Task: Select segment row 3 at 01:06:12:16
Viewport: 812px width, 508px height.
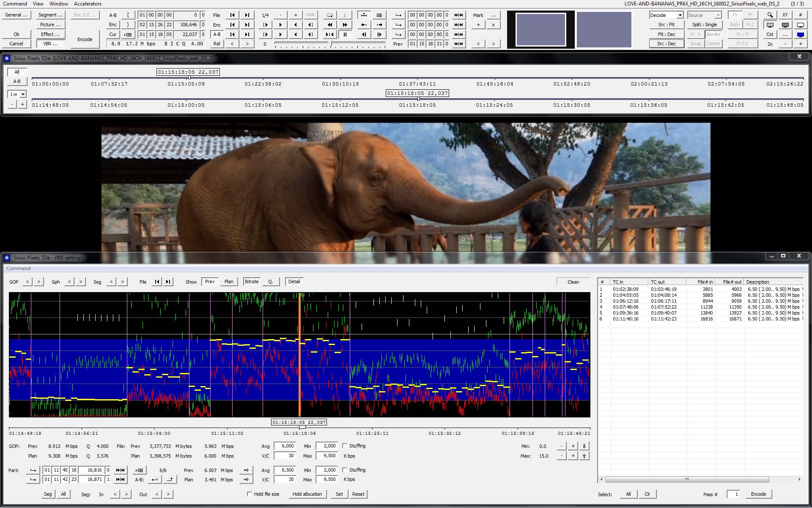Action: tap(700, 301)
